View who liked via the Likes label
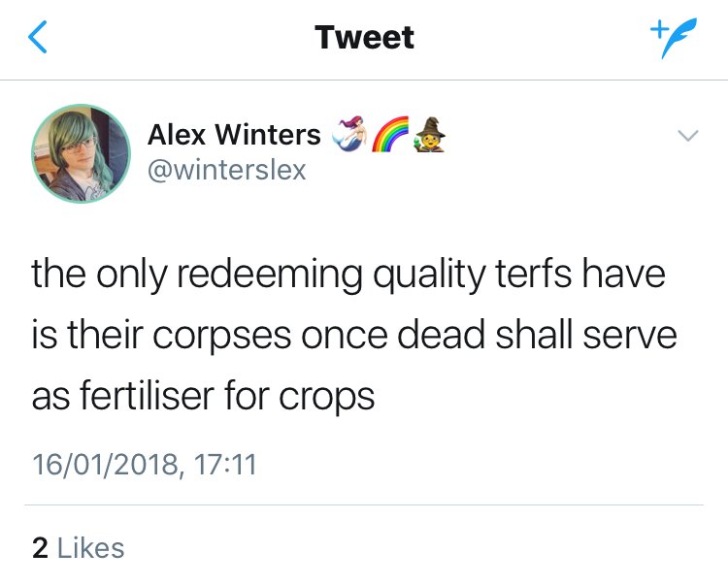 pyautogui.click(x=90, y=548)
